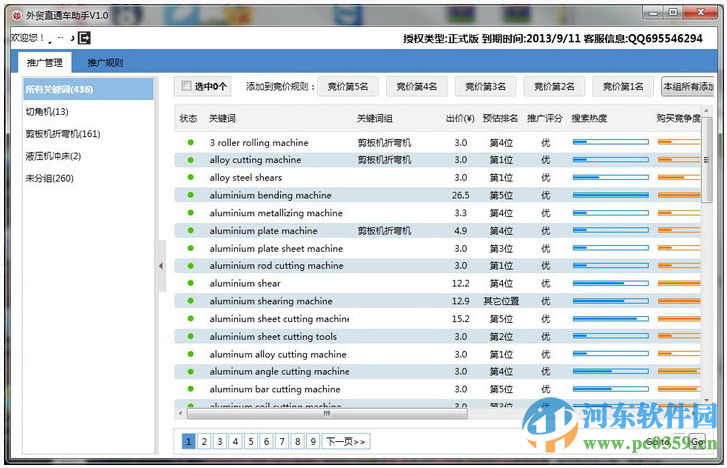Go to page 6
Image resolution: width=727 pixels, height=468 pixels.
point(266,442)
